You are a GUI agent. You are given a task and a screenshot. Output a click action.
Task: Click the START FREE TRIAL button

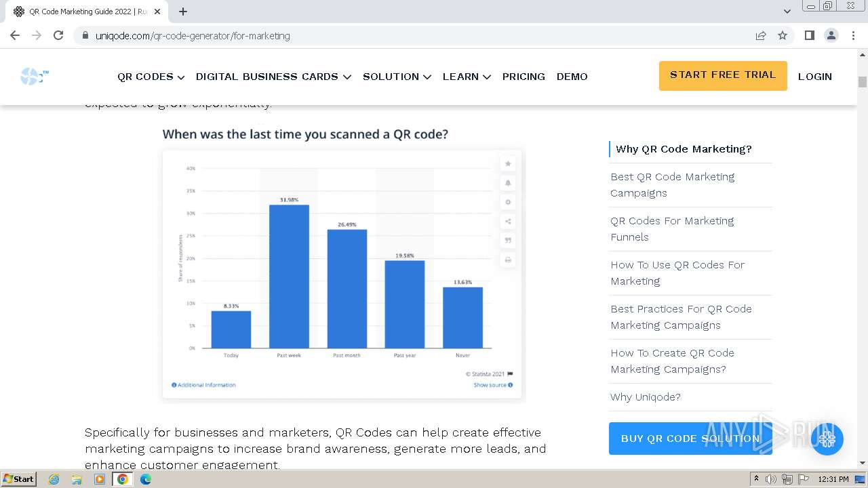pyautogui.click(x=723, y=75)
